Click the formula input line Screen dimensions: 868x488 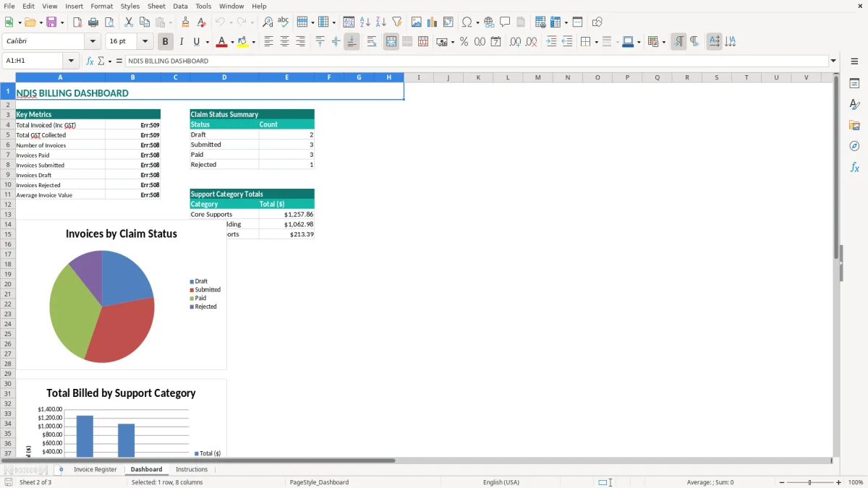pyautogui.click(x=477, y=61)
